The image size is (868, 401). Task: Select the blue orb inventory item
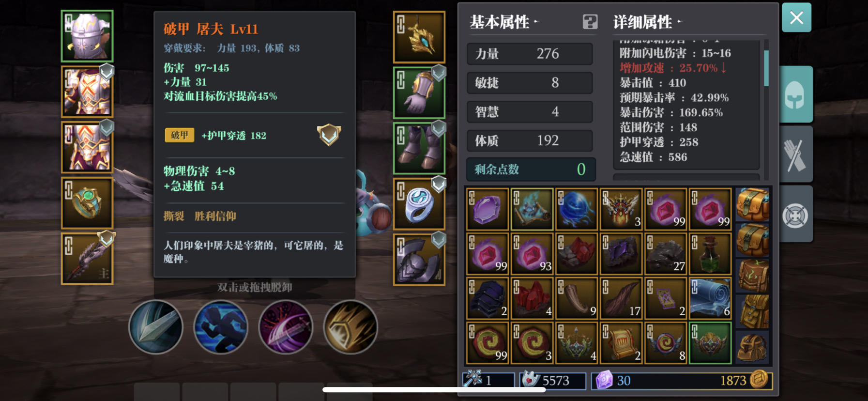576,209
